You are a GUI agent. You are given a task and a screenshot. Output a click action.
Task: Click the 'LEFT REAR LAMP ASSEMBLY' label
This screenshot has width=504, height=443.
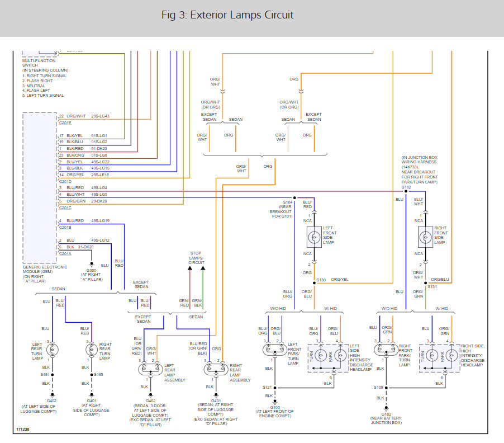[174, 373]
